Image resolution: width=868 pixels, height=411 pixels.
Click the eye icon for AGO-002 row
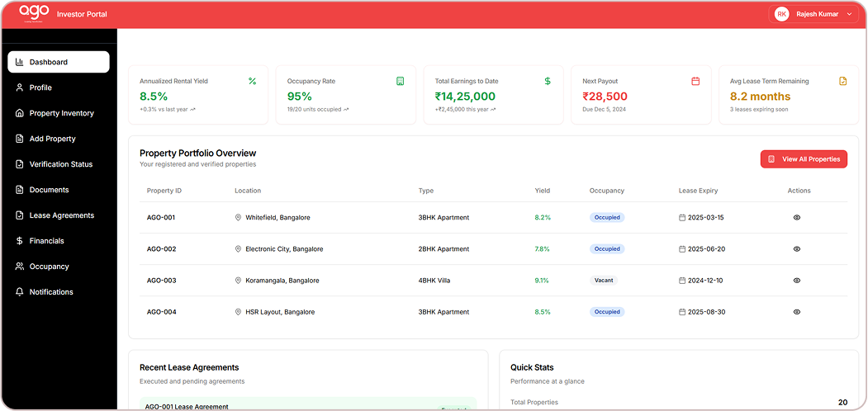(x=796, y=249)
